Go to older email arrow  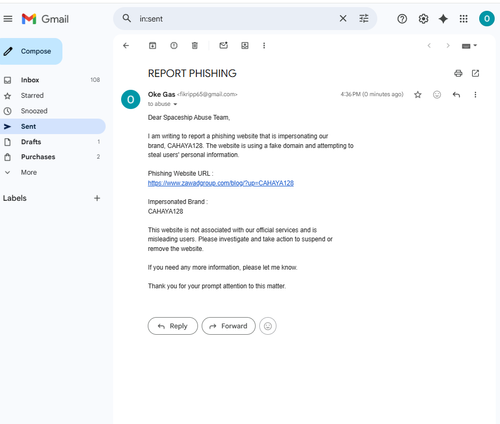point(448,46)
